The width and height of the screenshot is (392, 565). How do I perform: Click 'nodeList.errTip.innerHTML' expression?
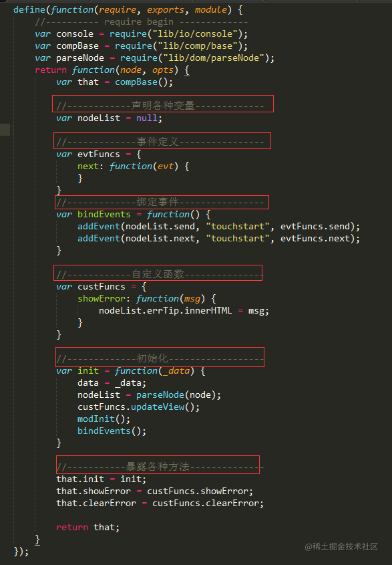(x=165, y=311)
